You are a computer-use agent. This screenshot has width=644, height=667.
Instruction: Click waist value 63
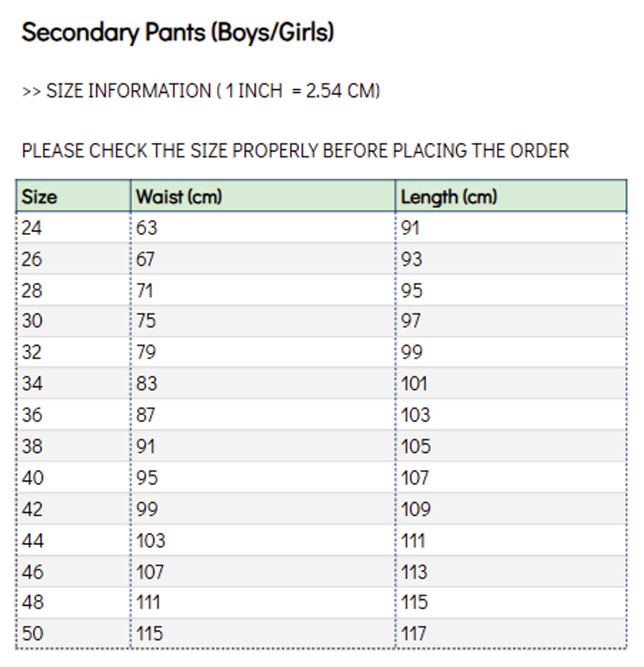[147, 227]
